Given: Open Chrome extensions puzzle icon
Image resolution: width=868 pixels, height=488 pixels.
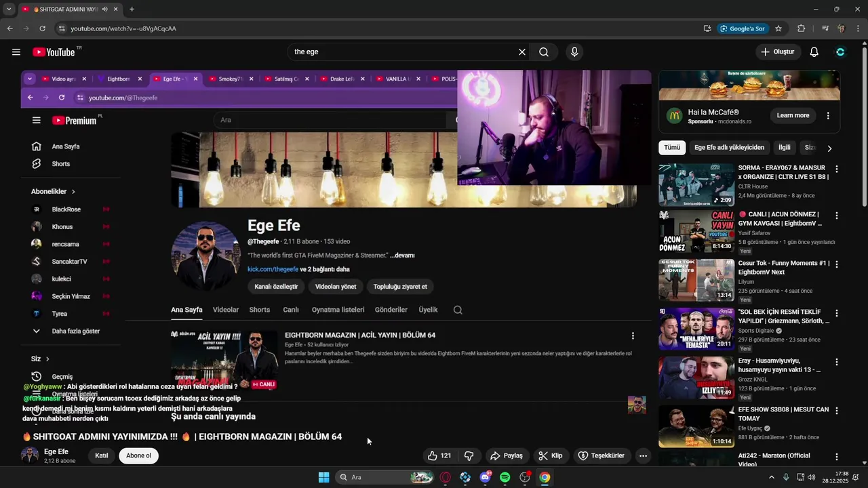Looking at the screenshot, I should [802, 28].
